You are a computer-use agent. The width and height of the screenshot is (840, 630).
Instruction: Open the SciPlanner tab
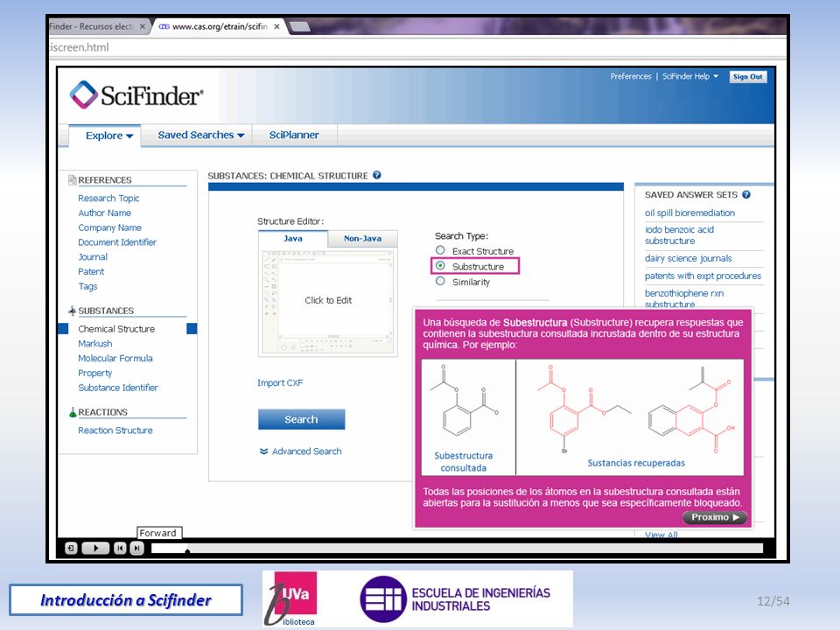(294, 135)
